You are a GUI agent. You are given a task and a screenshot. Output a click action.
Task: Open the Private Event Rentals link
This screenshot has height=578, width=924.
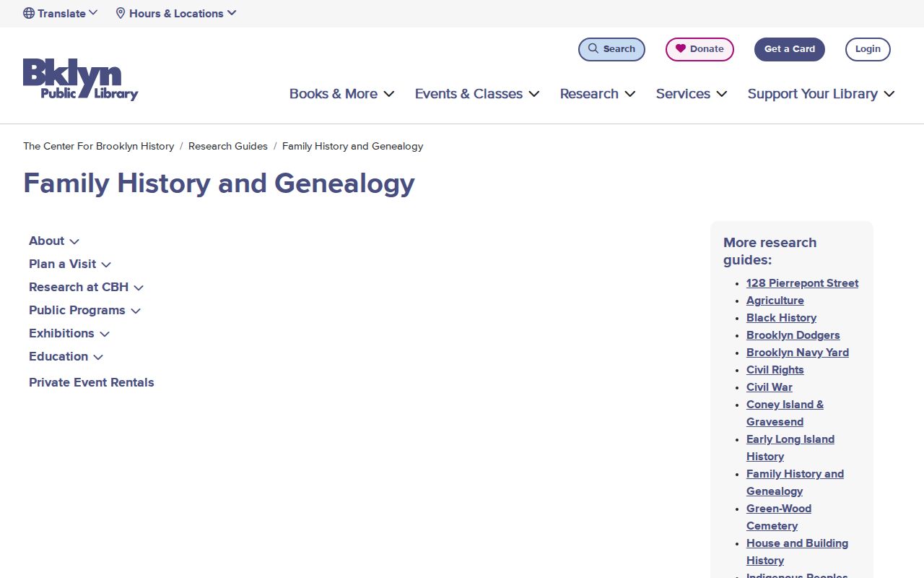(92, 382)
